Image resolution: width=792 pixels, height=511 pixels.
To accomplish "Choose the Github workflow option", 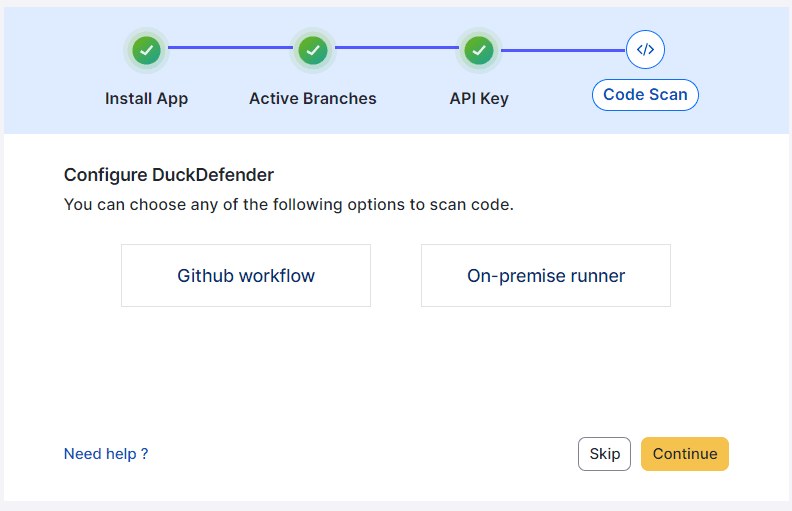I will (246, 276).
